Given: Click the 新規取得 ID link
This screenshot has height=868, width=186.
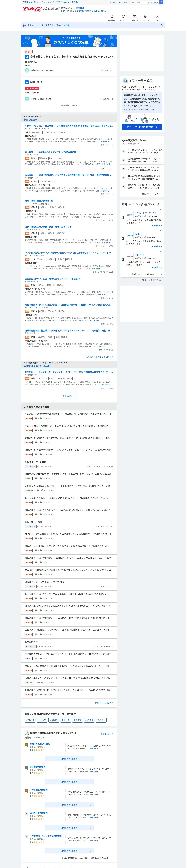Looking at the screenshot, I should [x=80, y=8].
